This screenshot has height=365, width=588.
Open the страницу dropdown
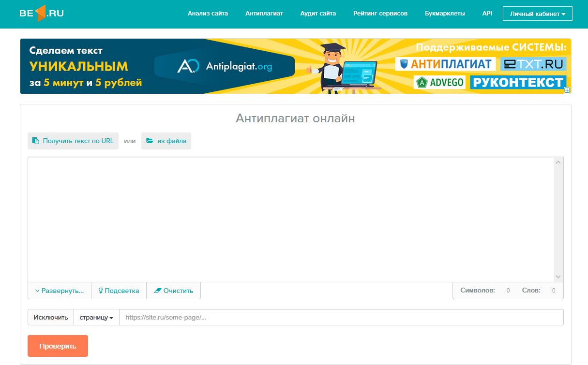pyautogui.click(x=96, y=318)
